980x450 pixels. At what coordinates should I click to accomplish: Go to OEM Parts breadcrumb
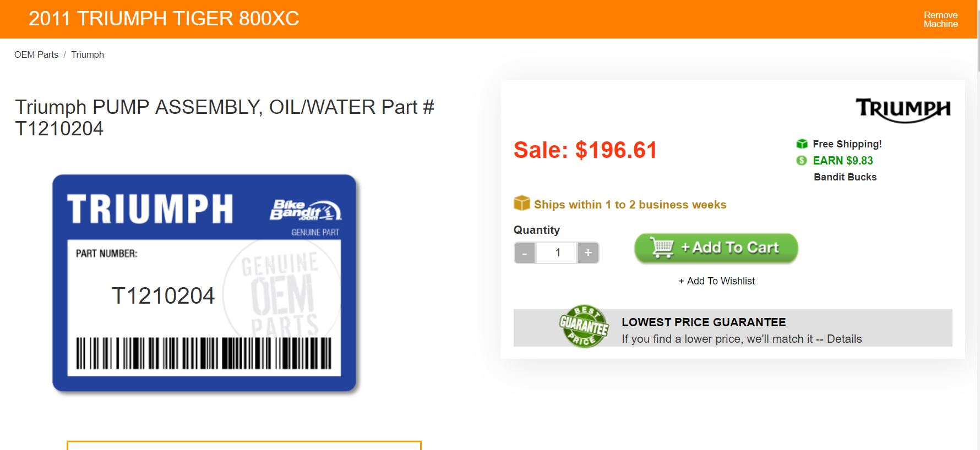(x=36, y=54)
